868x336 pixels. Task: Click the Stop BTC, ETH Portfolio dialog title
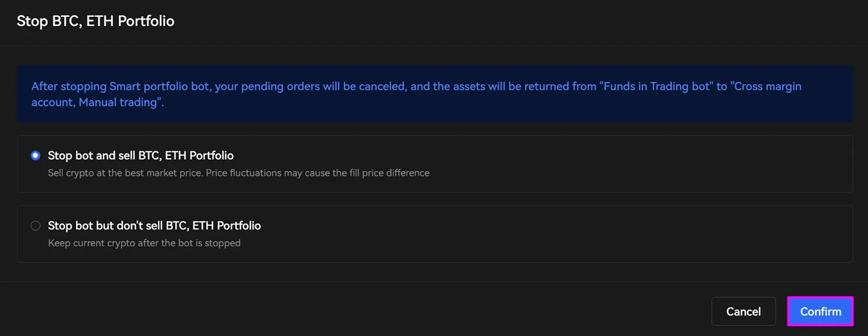95,21
